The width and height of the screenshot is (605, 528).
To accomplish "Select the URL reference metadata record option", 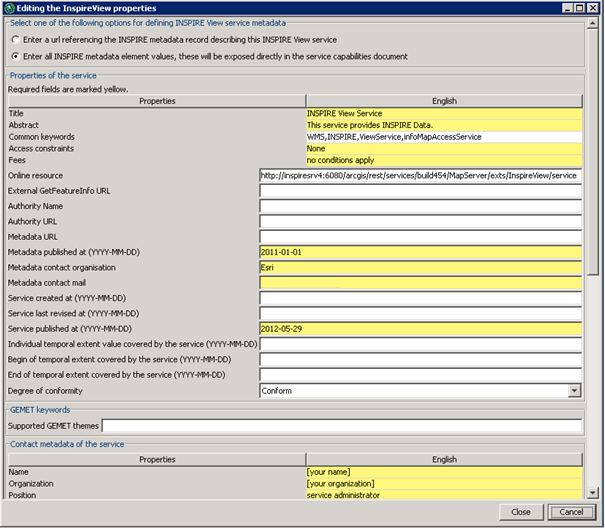I will click(16, 39).
